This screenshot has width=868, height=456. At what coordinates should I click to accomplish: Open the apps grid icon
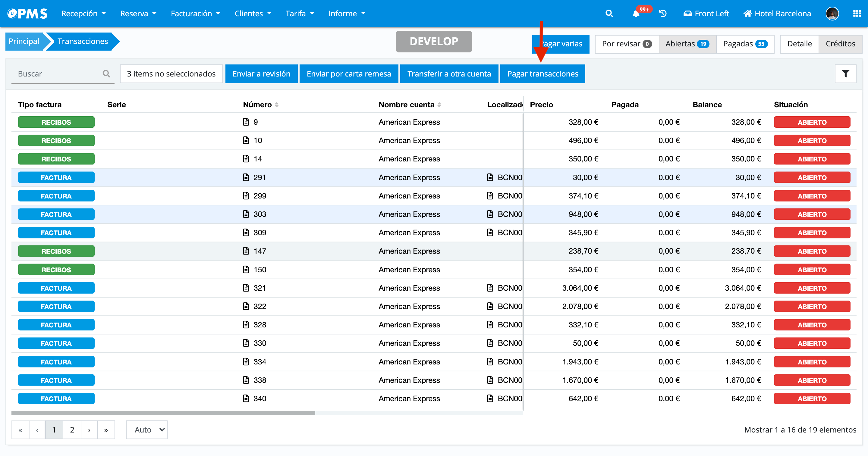[x=857, y=14]
